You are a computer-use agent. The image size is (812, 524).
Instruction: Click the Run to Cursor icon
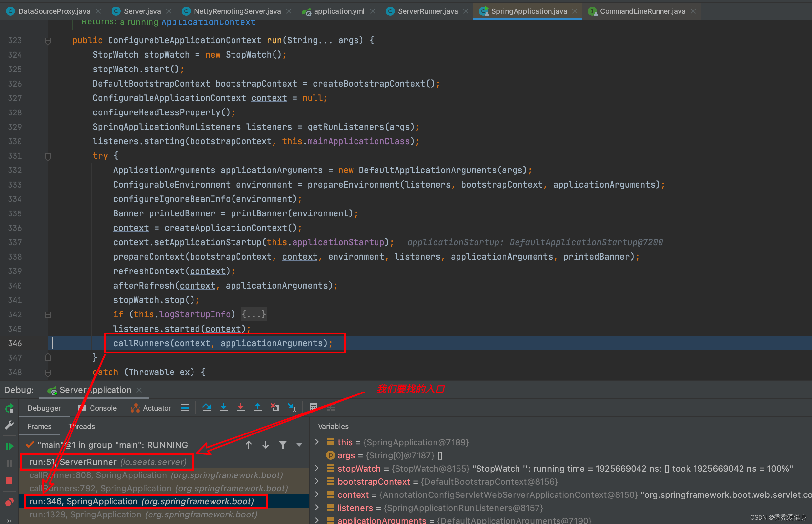point(292,407)
